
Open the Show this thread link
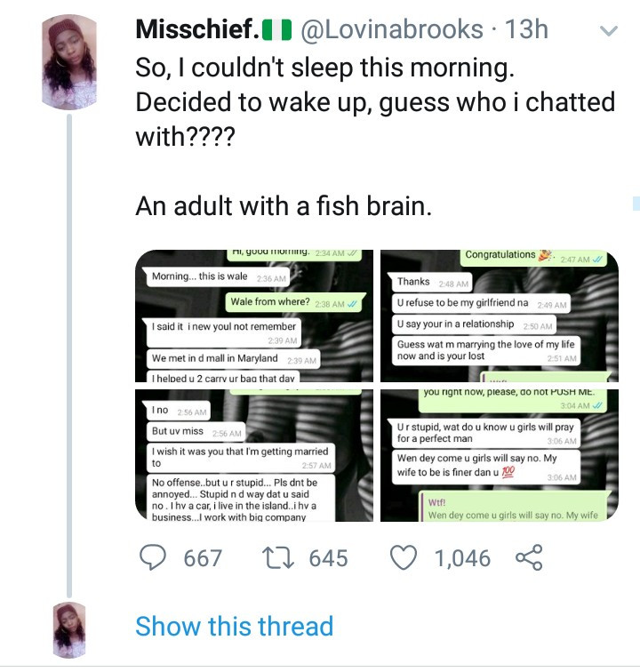point(234,627)
